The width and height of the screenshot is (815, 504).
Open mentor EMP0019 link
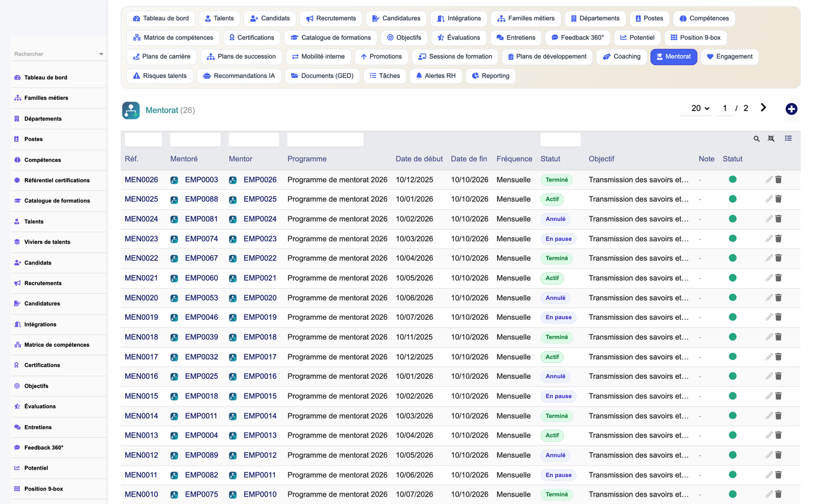260,317
